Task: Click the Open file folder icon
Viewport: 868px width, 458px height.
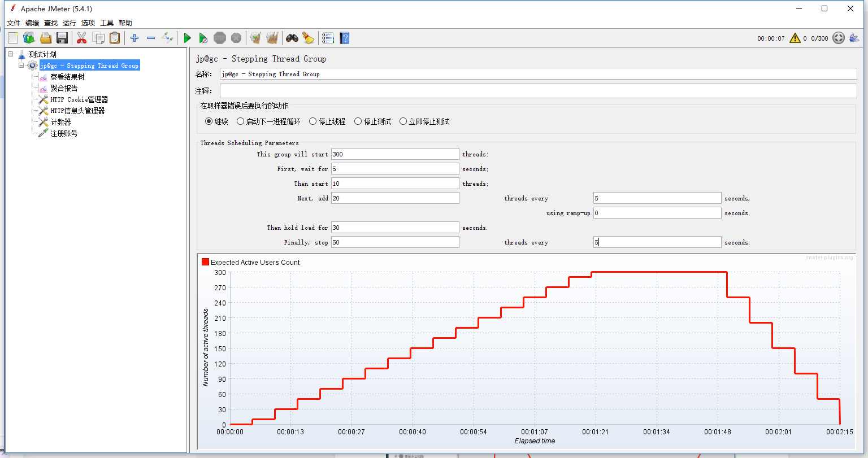Action: point(46,38)
